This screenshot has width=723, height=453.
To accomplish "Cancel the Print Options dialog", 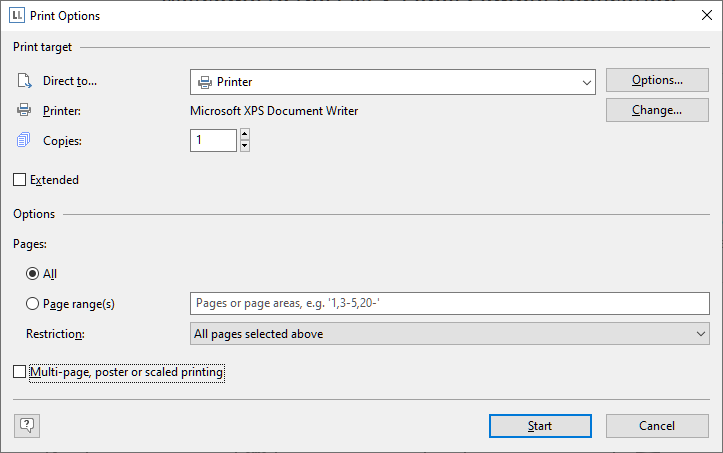I will 657,426.
